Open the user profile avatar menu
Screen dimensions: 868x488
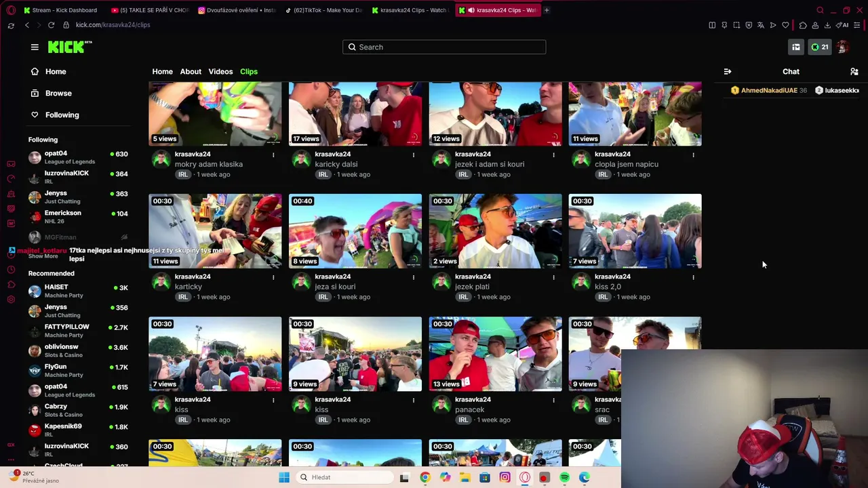[843, 47]
